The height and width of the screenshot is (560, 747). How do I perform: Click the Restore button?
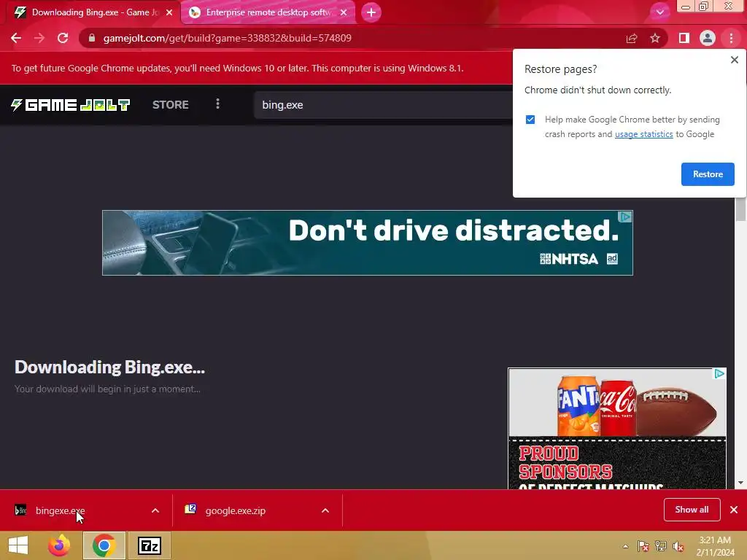click(708, 174)
